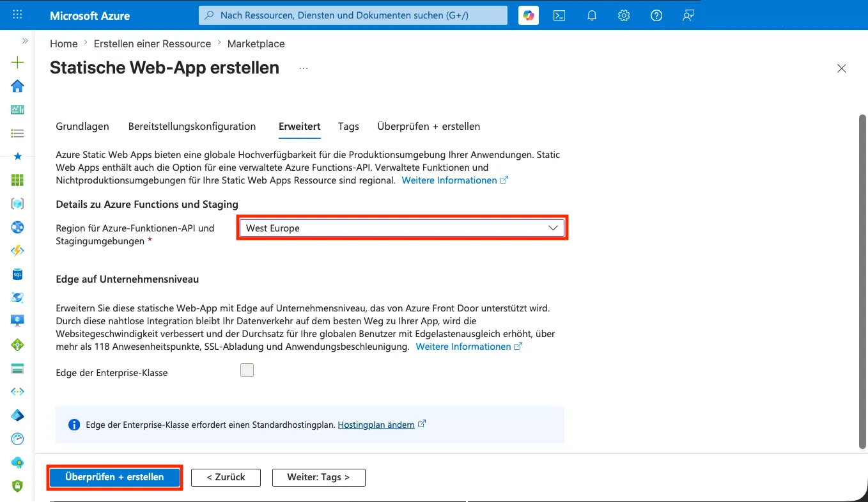Focus the resource search box

tap(353, 15)
